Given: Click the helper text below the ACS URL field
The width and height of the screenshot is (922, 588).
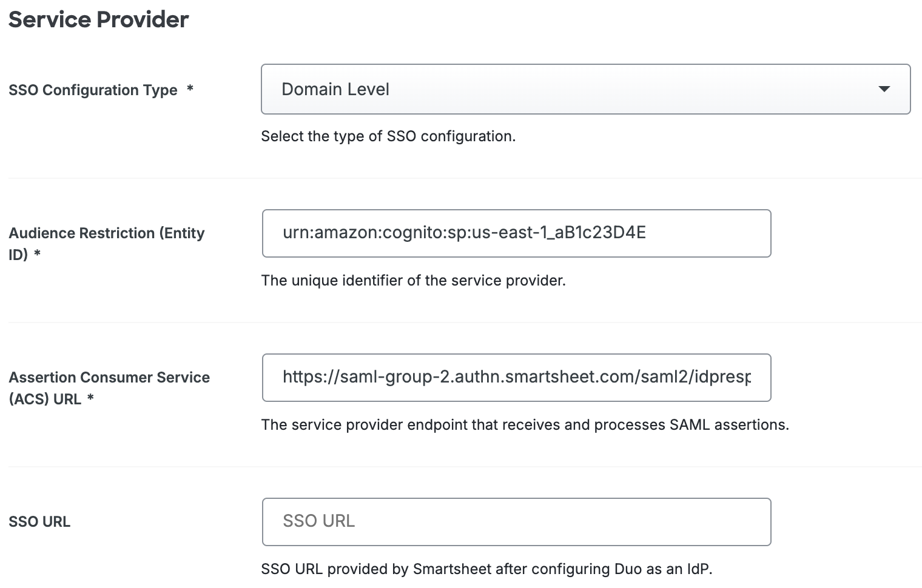Looking at the screenshot, I should click(525, 424).
